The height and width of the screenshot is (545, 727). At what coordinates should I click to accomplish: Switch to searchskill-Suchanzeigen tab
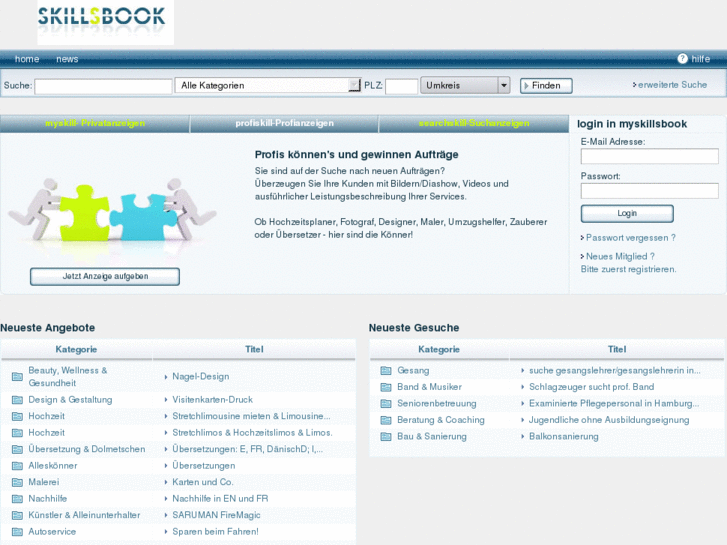tap(474, 123)
